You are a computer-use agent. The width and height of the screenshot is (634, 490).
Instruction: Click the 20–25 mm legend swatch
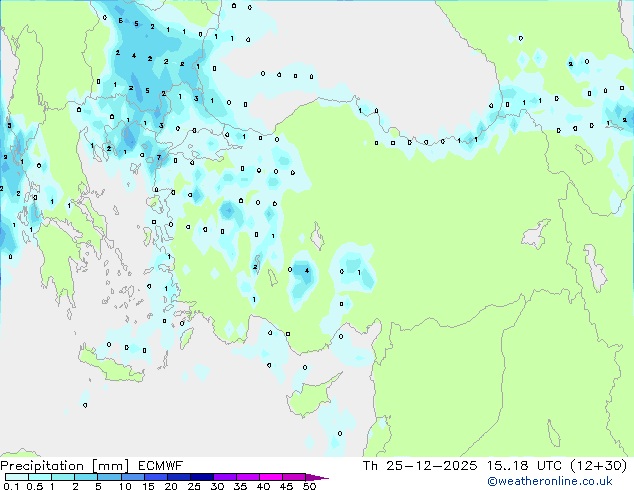tap(178, 477)
